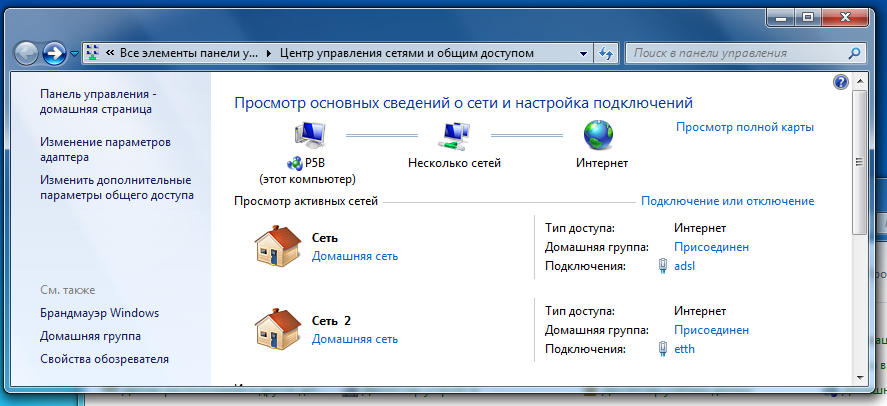
Task: Click the Control Panel icon in address bar
Action: tap(93, 53)
